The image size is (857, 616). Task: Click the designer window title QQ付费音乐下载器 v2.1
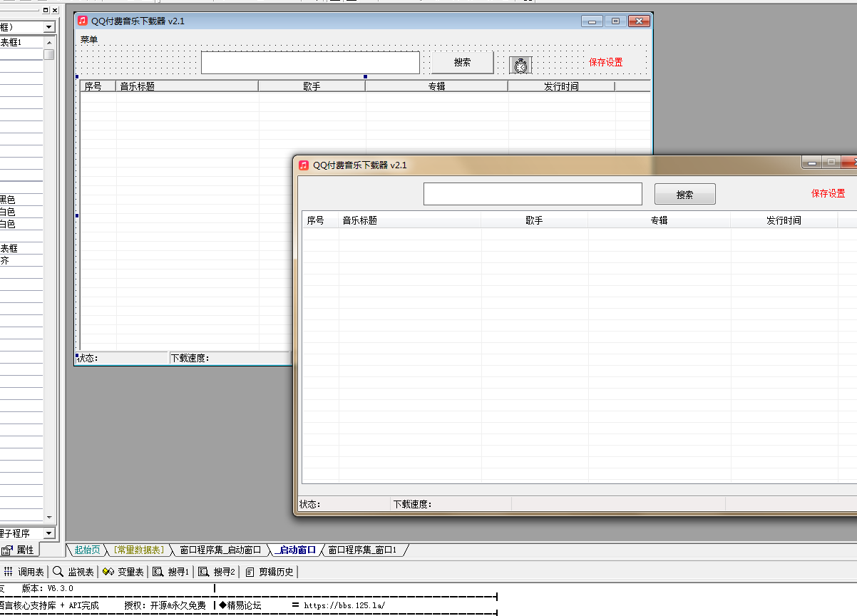point(138,21)
